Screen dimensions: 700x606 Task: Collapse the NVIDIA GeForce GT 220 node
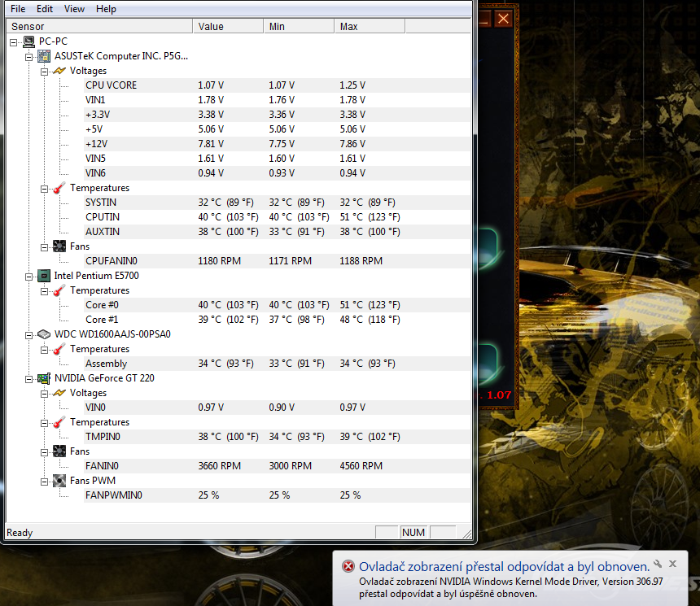pyautogui.click(x=29, y=379)
